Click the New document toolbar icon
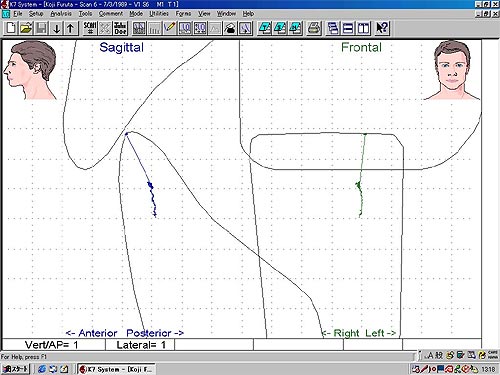The height and width of the screenshot is (375, 500). (11, 28)
